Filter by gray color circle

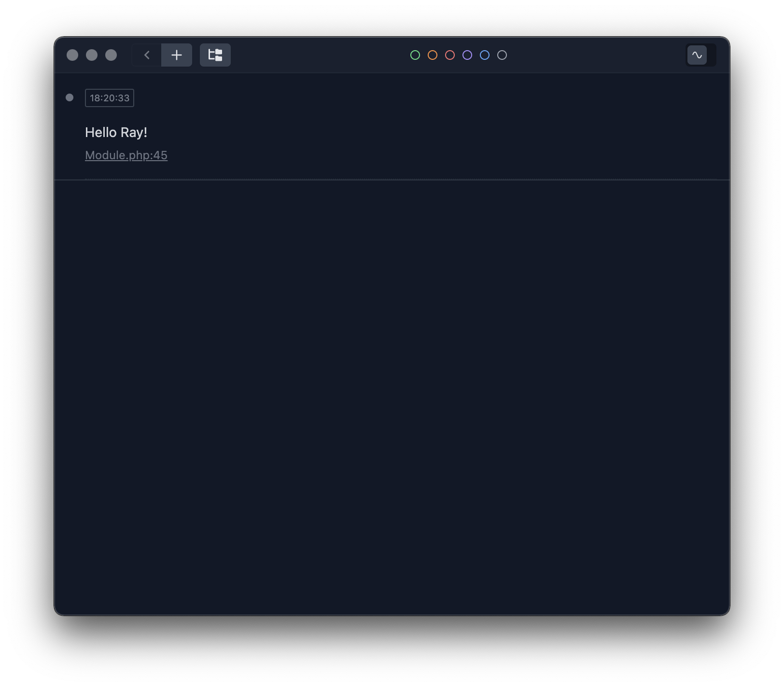tap(502, 55)
